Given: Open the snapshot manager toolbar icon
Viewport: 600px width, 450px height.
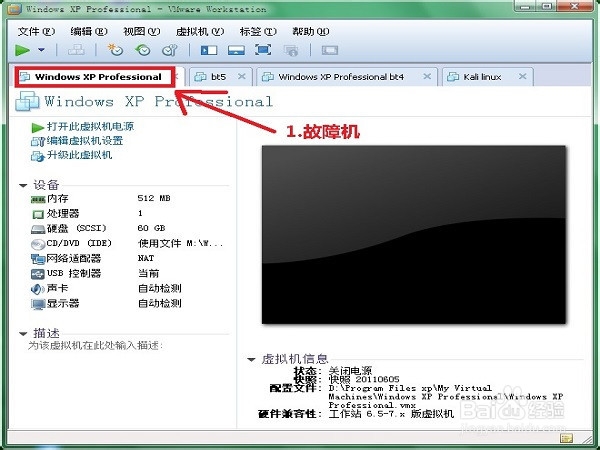Looking at the screenshot, I should coord(170,50).
